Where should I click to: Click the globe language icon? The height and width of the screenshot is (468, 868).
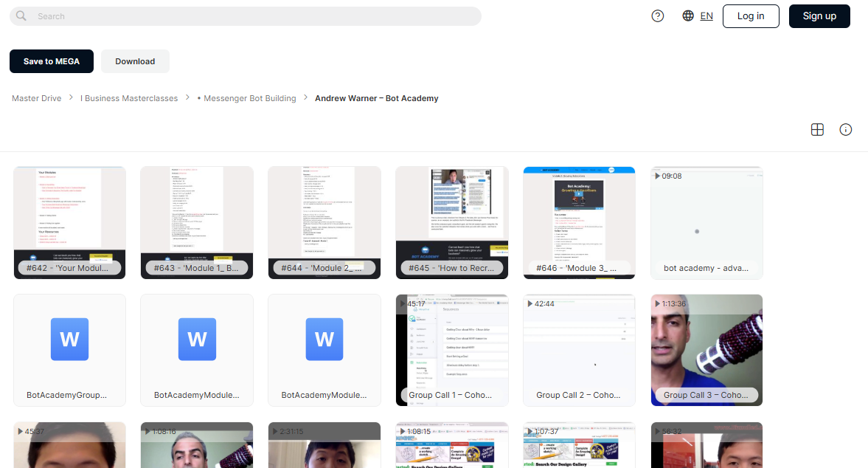688,16
